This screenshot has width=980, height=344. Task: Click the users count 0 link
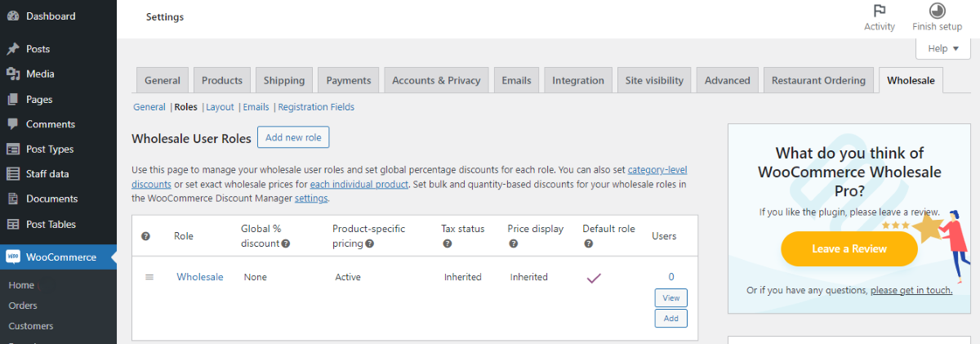[671, 277]
